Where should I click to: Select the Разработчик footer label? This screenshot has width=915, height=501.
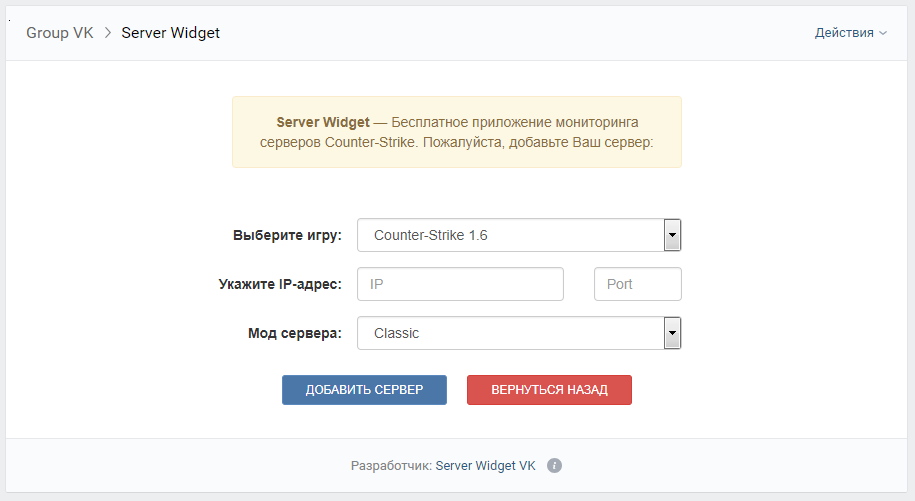[391, 465]
